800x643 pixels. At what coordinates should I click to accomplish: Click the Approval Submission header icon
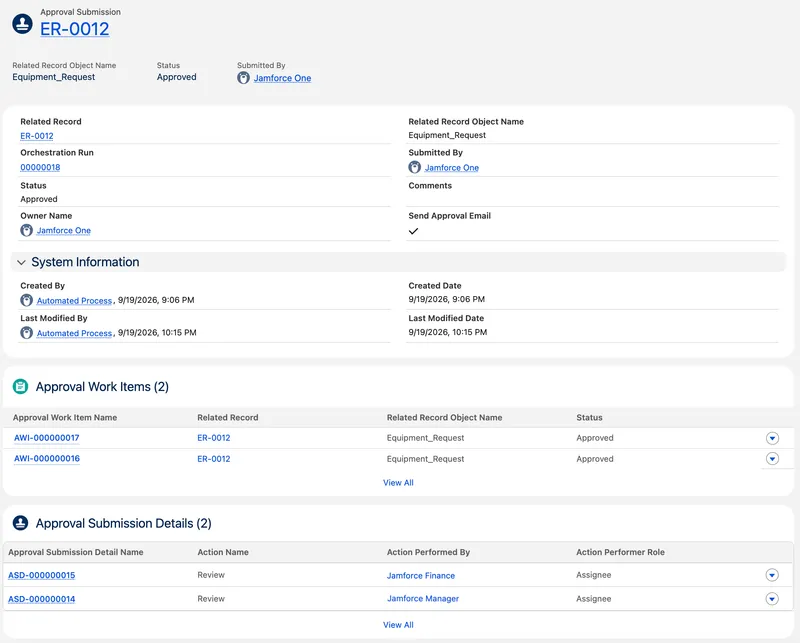pos(22,23)
